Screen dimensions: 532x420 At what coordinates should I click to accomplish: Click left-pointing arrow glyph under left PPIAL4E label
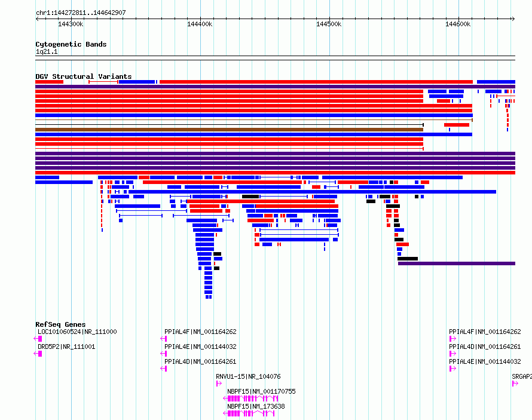click(164, 354)
